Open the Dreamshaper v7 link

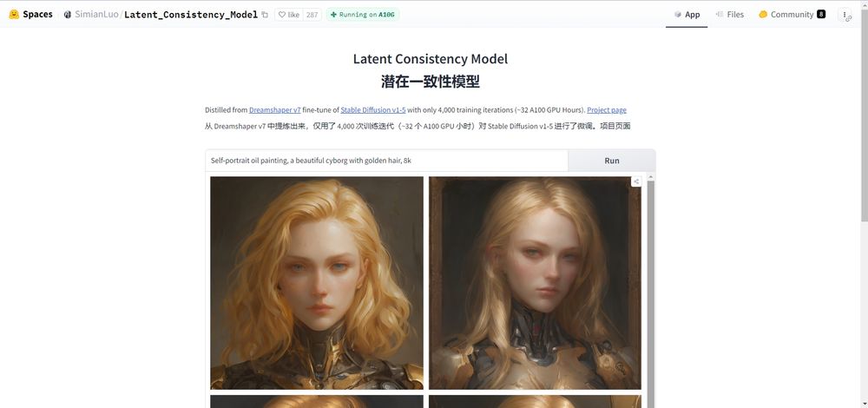(275, 110)
